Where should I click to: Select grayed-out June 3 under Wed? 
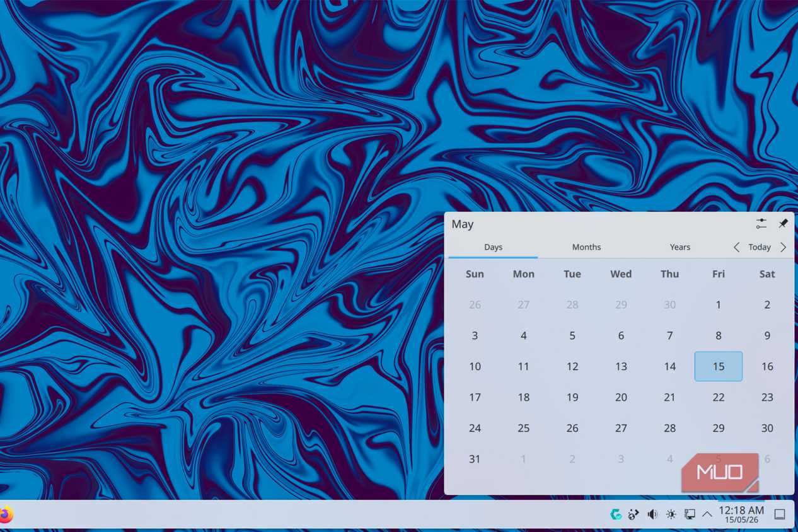[x=621, y=459]
